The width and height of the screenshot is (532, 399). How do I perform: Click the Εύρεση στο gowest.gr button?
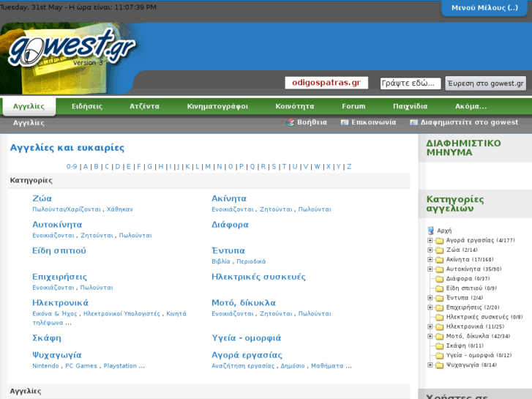pyautogui.click(x=485, y=83)
